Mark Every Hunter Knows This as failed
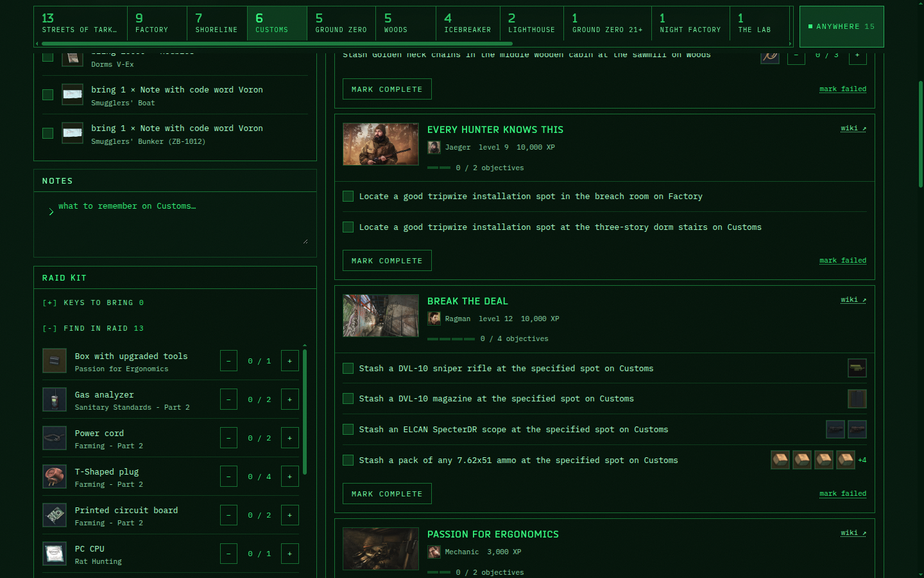The width and height of the screenshot is (924, 578). (843, 261)
